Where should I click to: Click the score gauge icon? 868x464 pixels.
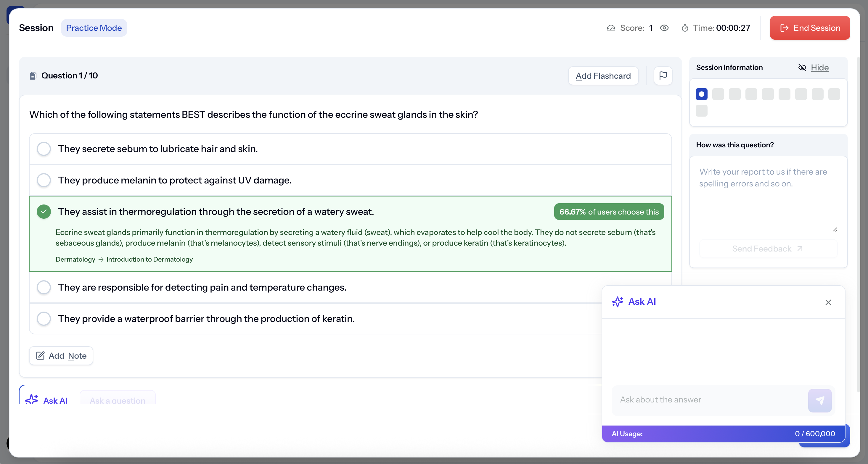(611, 28)
